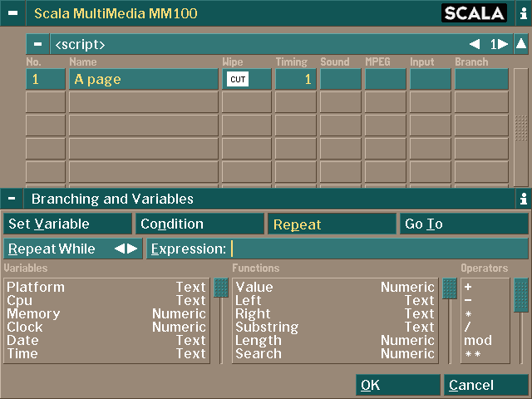Collapse script with the minus button

coord(37,44)
